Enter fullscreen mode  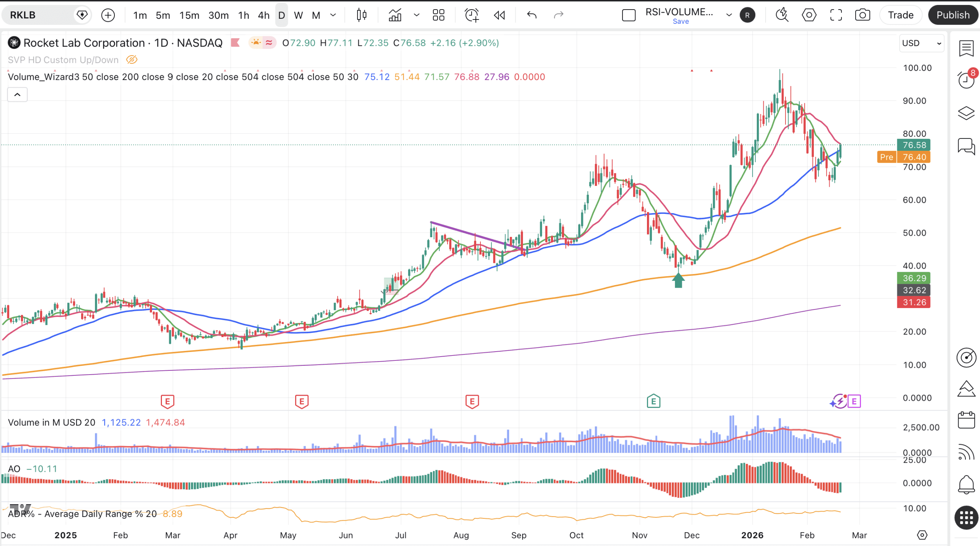click(836, 15)
